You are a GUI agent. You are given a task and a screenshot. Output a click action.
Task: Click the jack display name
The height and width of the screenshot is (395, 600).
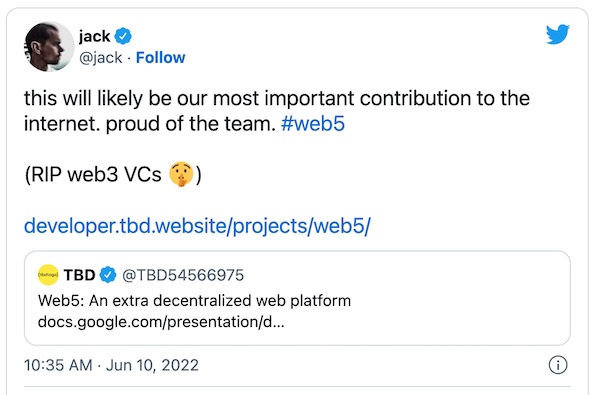pos(94,36)
